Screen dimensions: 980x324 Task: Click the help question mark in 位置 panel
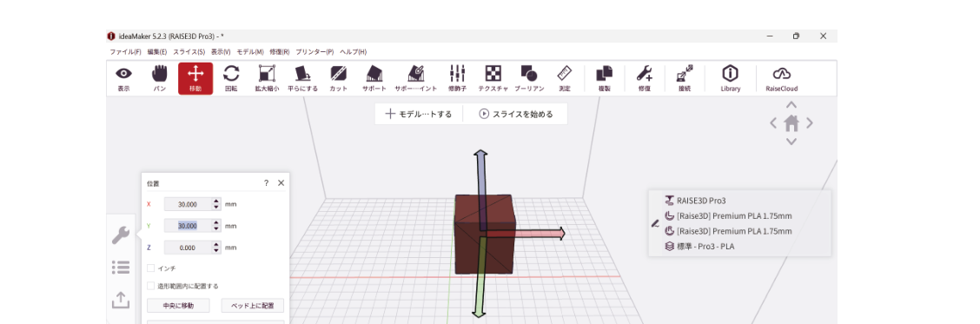(x=266, y=183)
